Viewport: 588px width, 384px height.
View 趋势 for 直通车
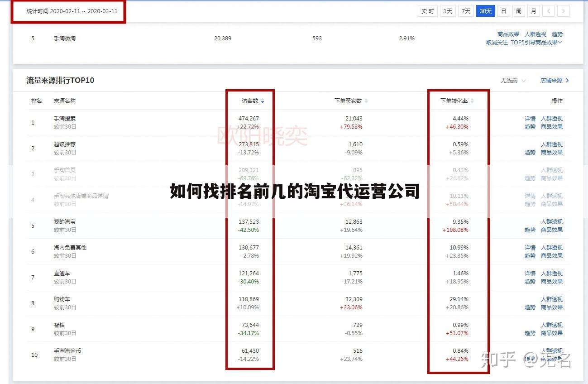tap(530, 282)
